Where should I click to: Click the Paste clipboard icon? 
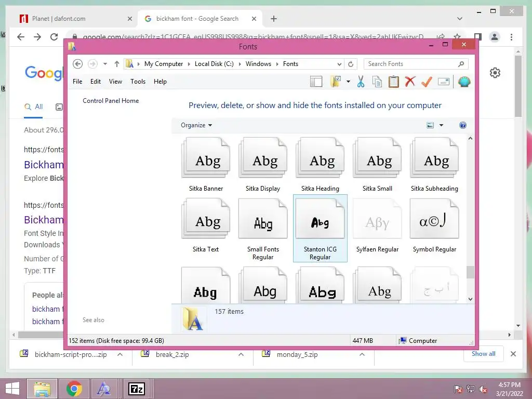394,82
